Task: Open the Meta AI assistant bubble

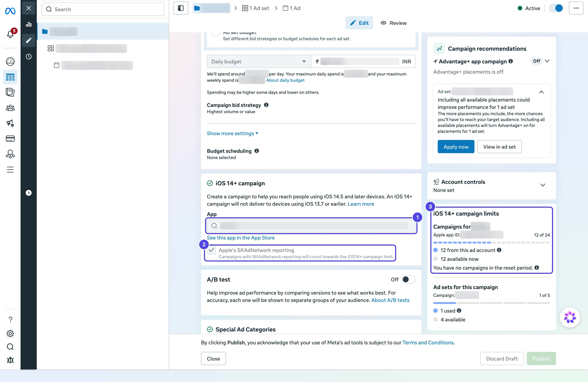Action: (570, 317)
